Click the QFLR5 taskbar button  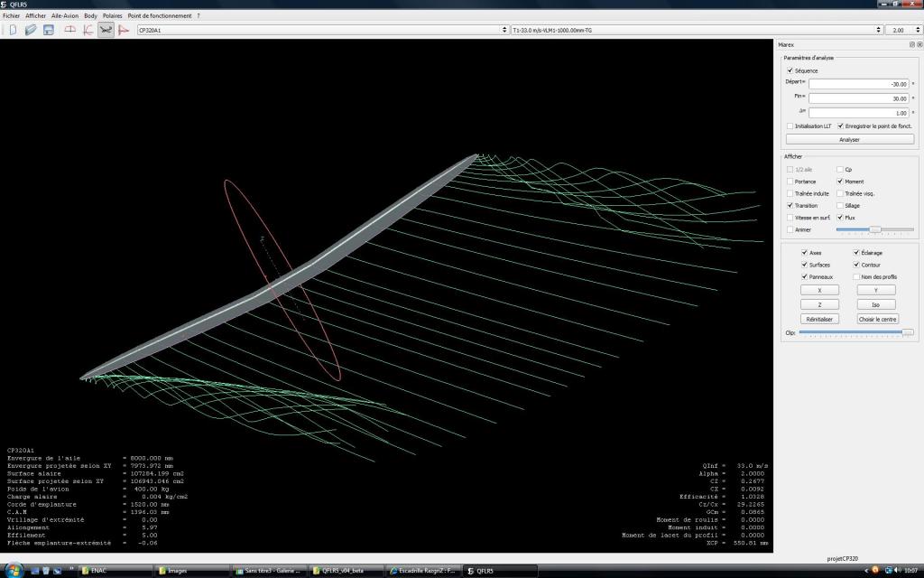(501, 571)
